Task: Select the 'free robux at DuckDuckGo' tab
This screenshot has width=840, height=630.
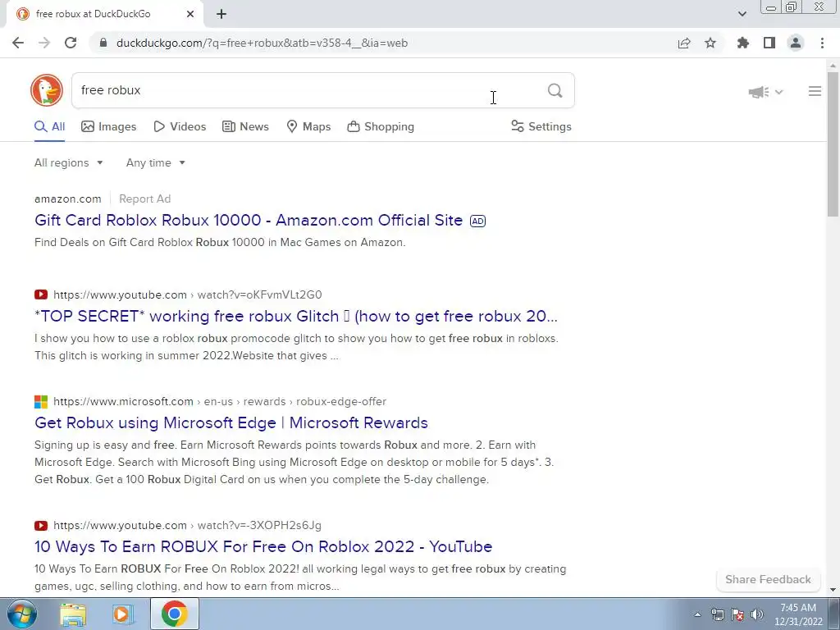Action: [x=105, y=14]
